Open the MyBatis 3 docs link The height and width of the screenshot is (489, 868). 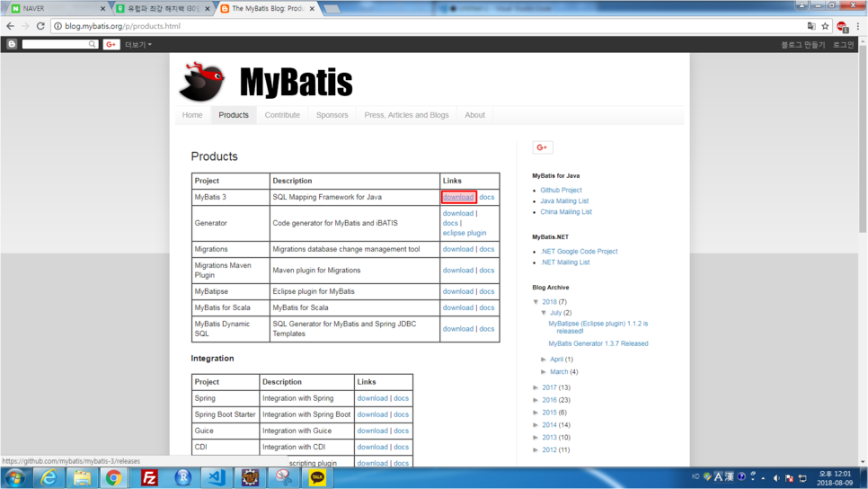click(x=487, y=197)
